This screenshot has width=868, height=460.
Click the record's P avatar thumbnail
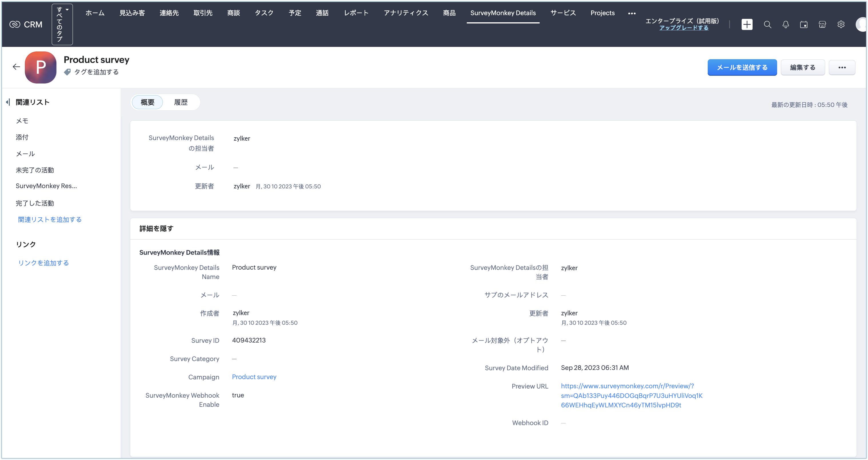point(41,67)
